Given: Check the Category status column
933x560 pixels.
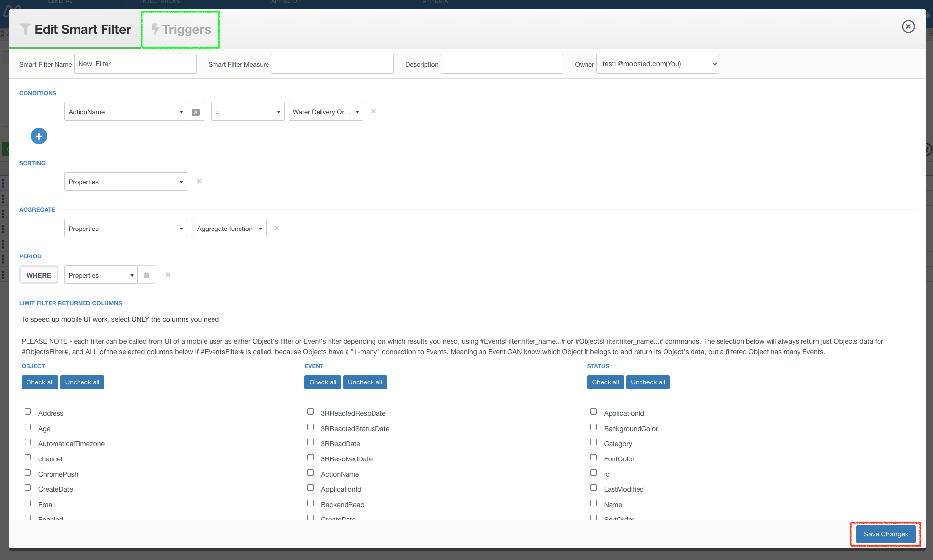Looking at the screenshot, I should click(x=594, y=442).
